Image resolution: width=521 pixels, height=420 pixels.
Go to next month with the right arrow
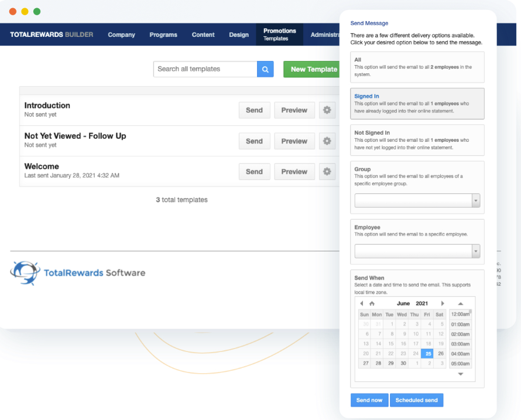[443, 303]
